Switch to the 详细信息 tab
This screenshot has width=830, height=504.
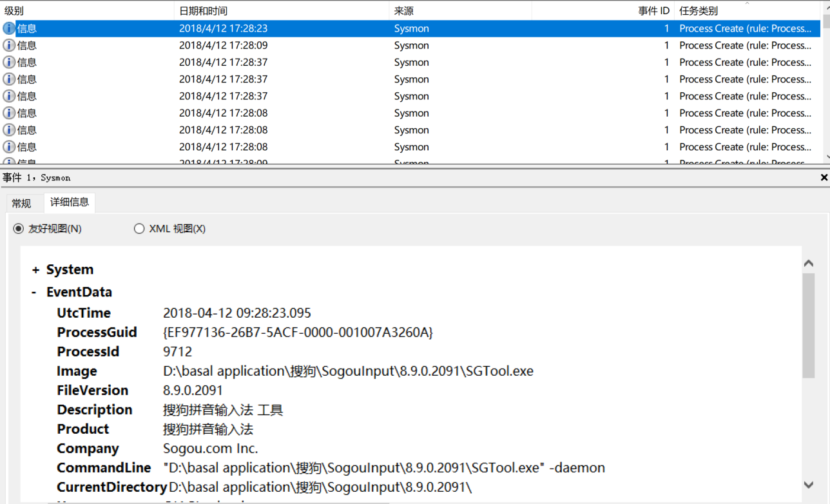70,202
